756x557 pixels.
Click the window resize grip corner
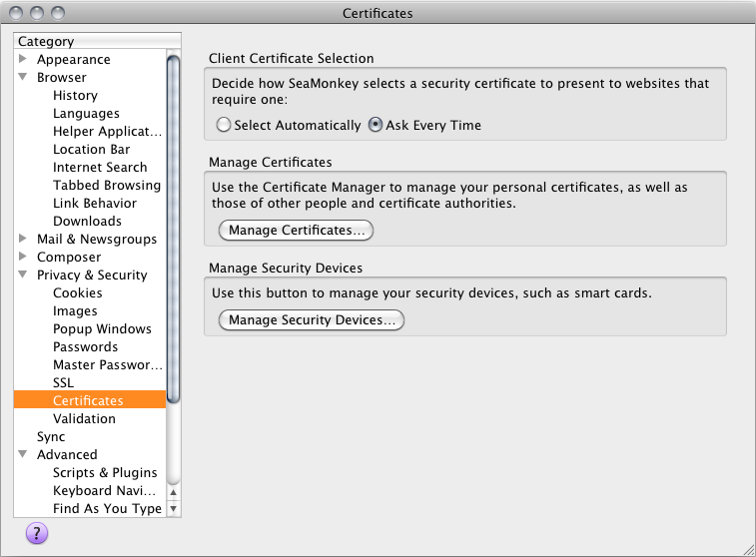pyautogui.click(x=749, y=550)
